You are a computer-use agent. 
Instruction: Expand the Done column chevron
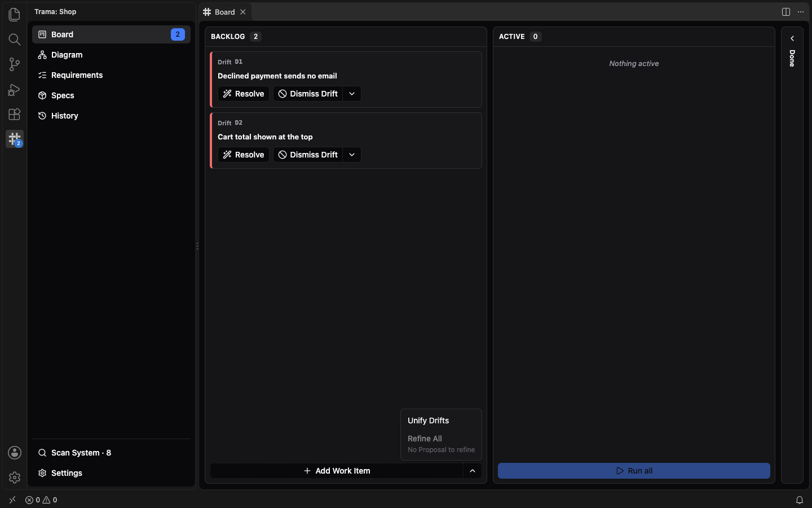(x=792, y=38)
